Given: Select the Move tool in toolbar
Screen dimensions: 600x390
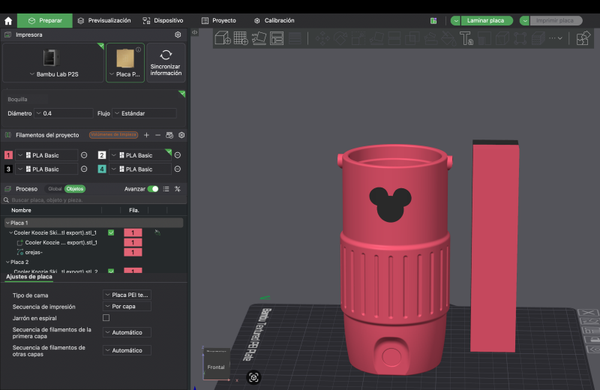Looking at the screenshot, I should click(323, 38).
